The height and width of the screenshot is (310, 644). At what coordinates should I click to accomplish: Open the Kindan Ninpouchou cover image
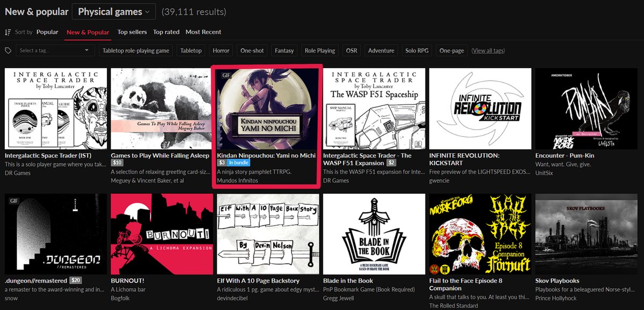[268, 109]
